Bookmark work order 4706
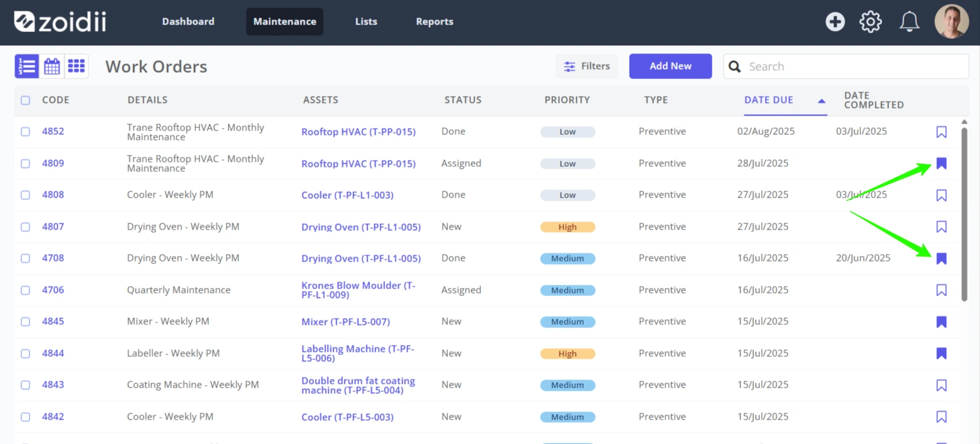The width and height of the screenshot is (980, 444). tap(941, 290)
